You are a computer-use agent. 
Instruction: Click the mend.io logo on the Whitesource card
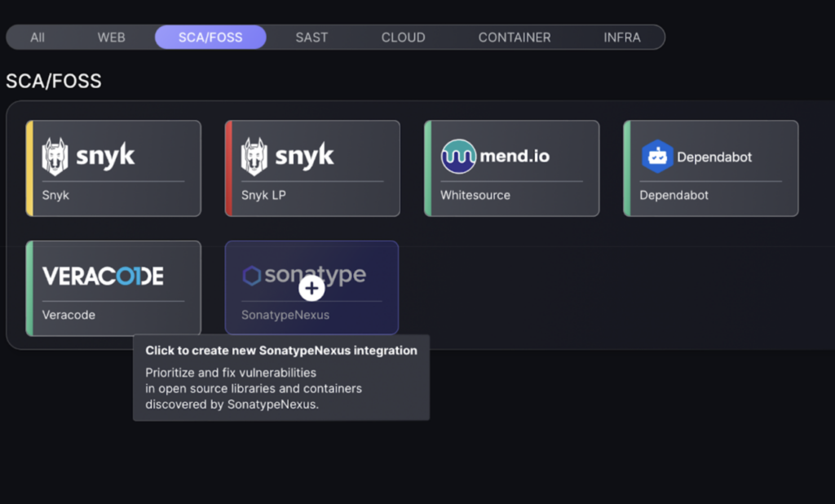[x=495, y=156]
